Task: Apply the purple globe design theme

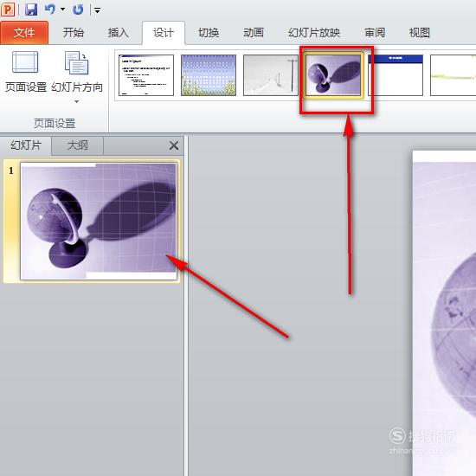Action: coord(333,75)
